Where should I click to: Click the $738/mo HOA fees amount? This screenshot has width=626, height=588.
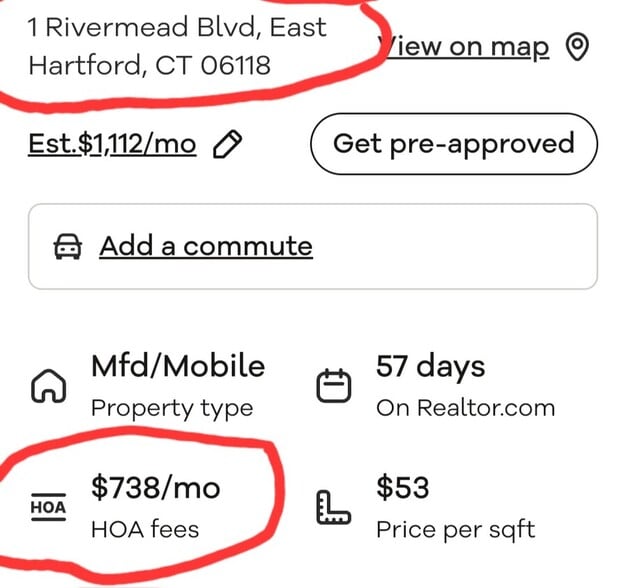tap(155, 488)
